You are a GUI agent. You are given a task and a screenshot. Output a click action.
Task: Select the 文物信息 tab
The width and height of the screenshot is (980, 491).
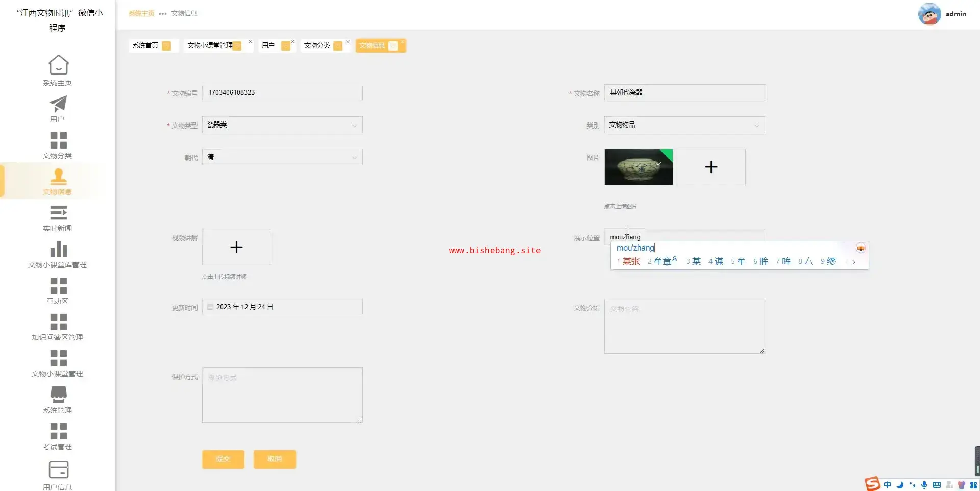[x=381, y=46]
